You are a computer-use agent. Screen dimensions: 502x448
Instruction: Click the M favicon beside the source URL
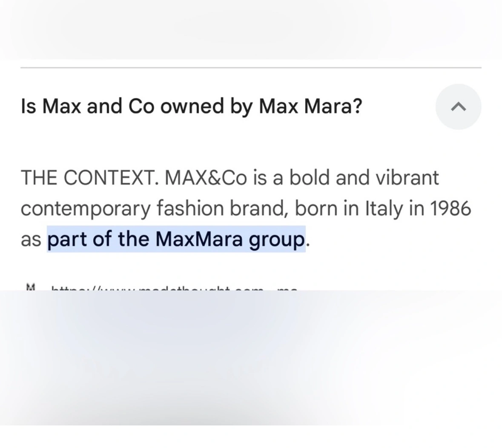[30, 287]
